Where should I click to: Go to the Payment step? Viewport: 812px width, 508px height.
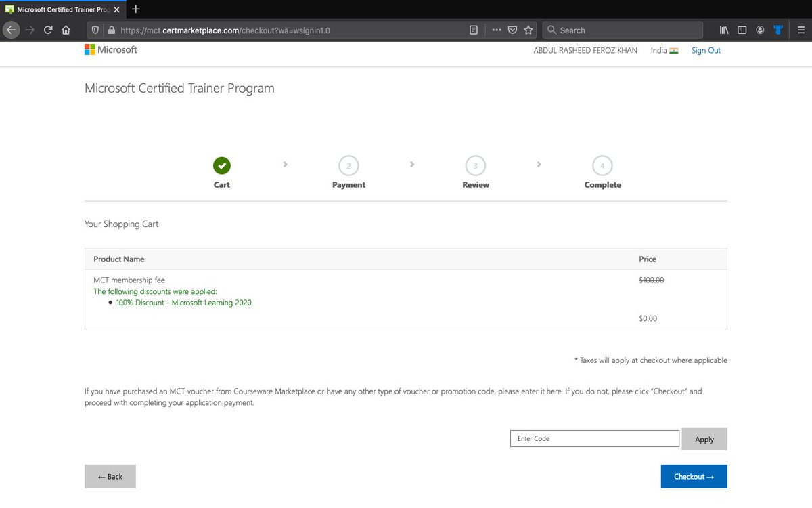click(348, 165)
